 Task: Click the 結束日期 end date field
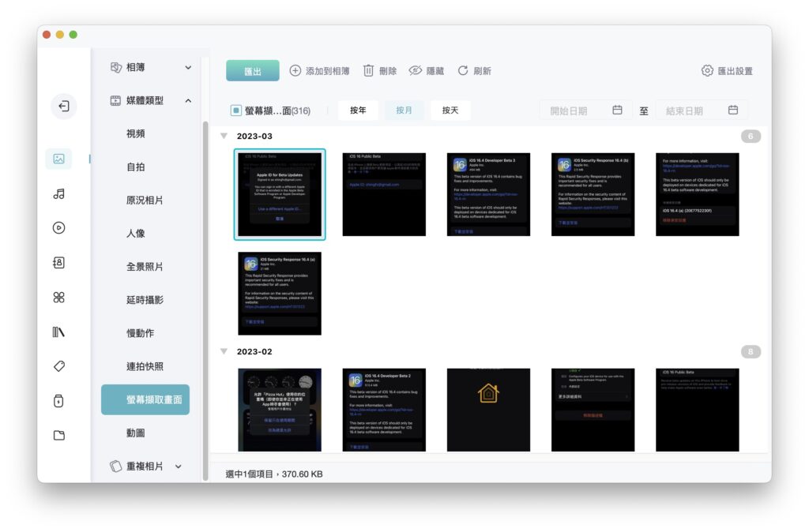coord(702,111)
